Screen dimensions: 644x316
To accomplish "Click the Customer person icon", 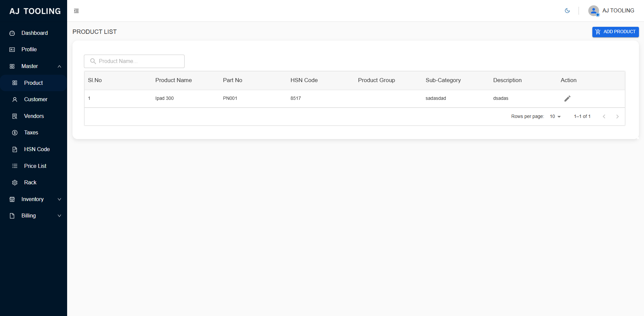I will point(15,100).
